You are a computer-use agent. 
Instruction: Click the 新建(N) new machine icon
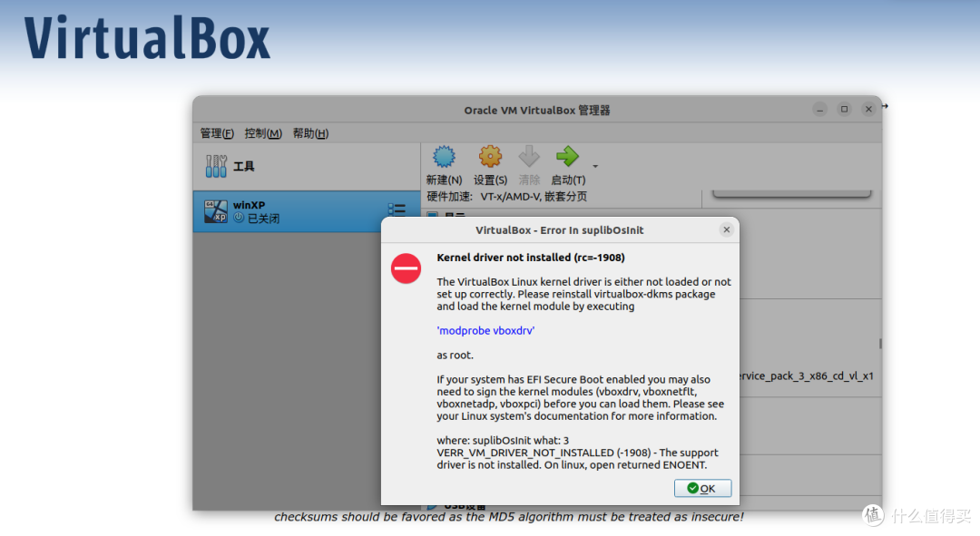point(443,156)
